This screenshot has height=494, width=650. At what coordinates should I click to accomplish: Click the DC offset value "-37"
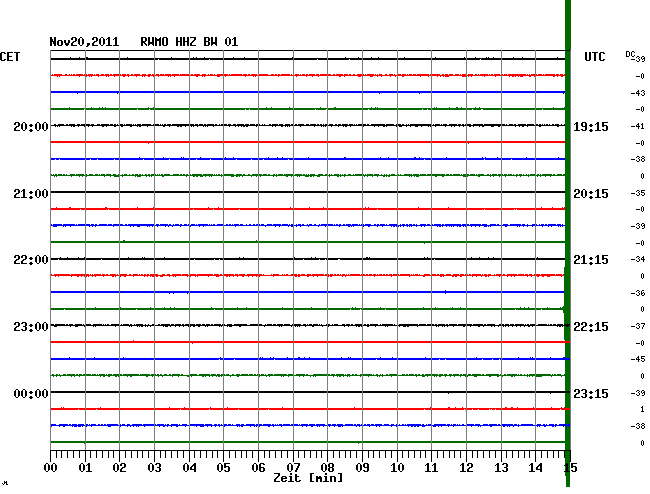tap(638, 327)
